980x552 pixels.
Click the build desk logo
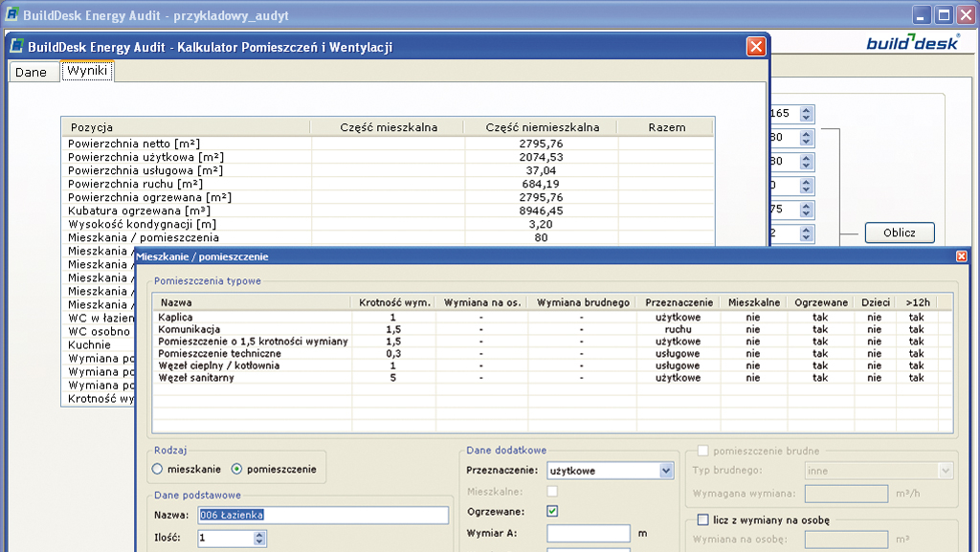point(912,42)
